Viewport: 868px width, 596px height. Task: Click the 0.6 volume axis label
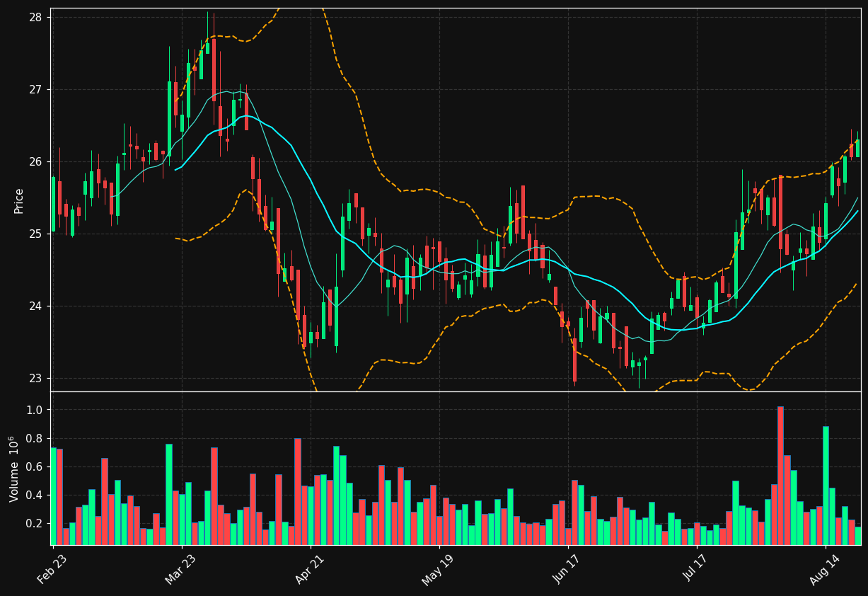coord(35,466)
